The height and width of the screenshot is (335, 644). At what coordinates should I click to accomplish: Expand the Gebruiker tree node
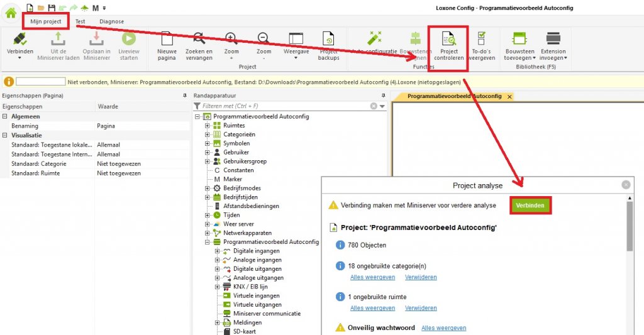(208, 152)
